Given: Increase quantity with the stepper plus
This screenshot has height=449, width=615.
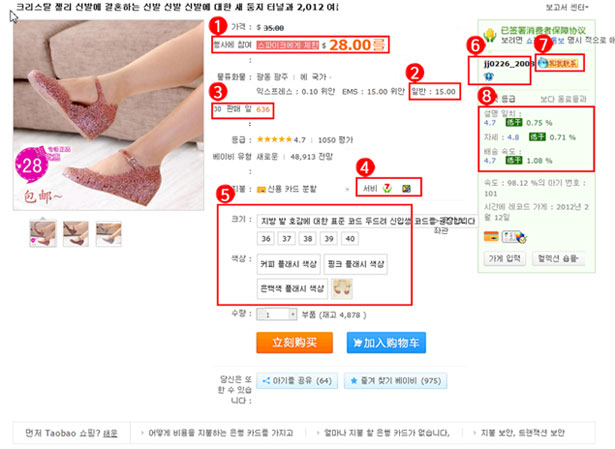Looking at the screenshot, I should pyautogui.click(x=293, y=314).
